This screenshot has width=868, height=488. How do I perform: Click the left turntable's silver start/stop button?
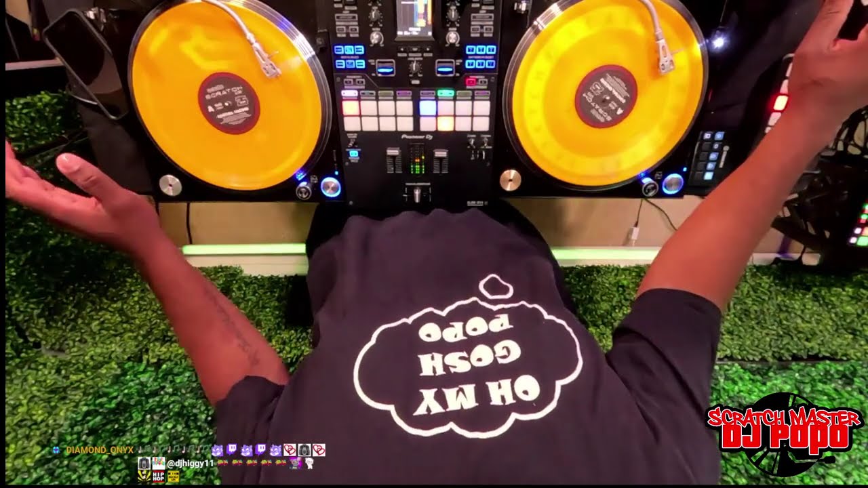coord(170,186)
